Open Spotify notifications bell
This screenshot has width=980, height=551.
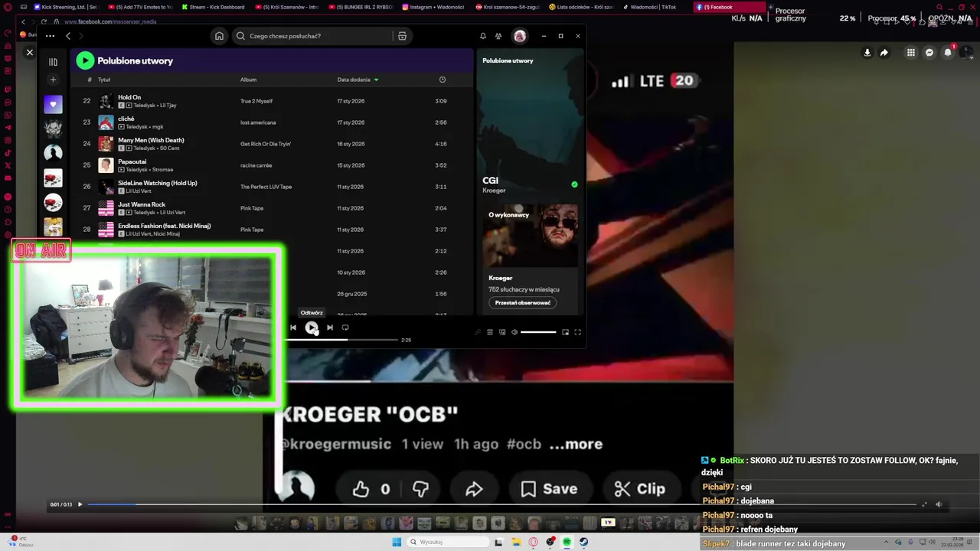(x=483, y=36)
